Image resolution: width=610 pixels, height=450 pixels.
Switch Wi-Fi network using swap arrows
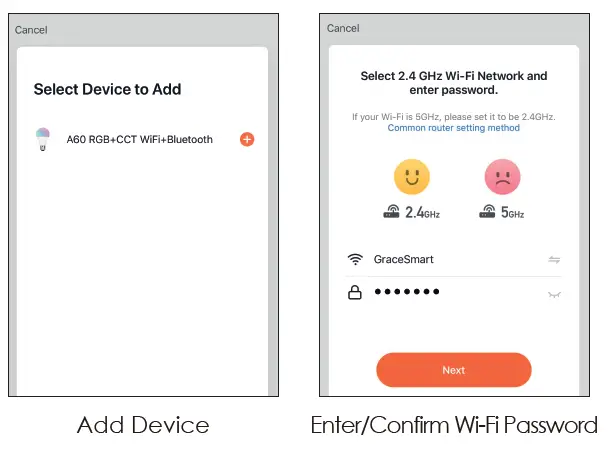click(554, 259)
